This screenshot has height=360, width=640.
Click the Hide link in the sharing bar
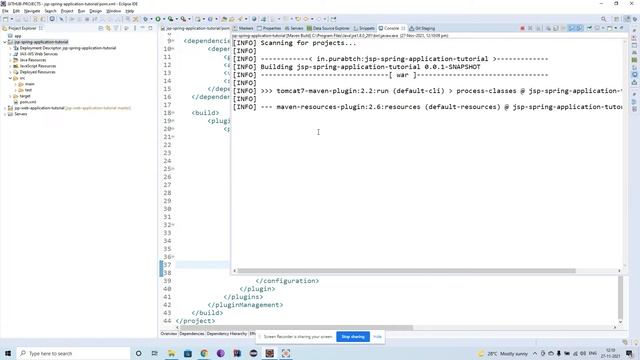point(377,337)
